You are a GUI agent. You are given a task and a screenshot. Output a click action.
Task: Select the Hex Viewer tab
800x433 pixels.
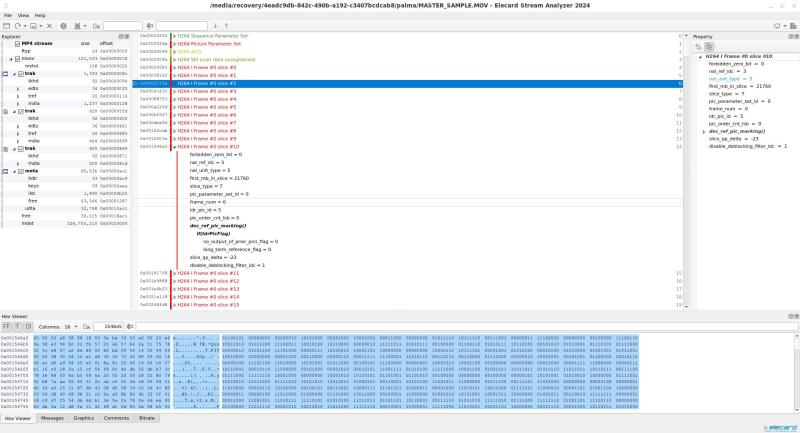[18, 418]
